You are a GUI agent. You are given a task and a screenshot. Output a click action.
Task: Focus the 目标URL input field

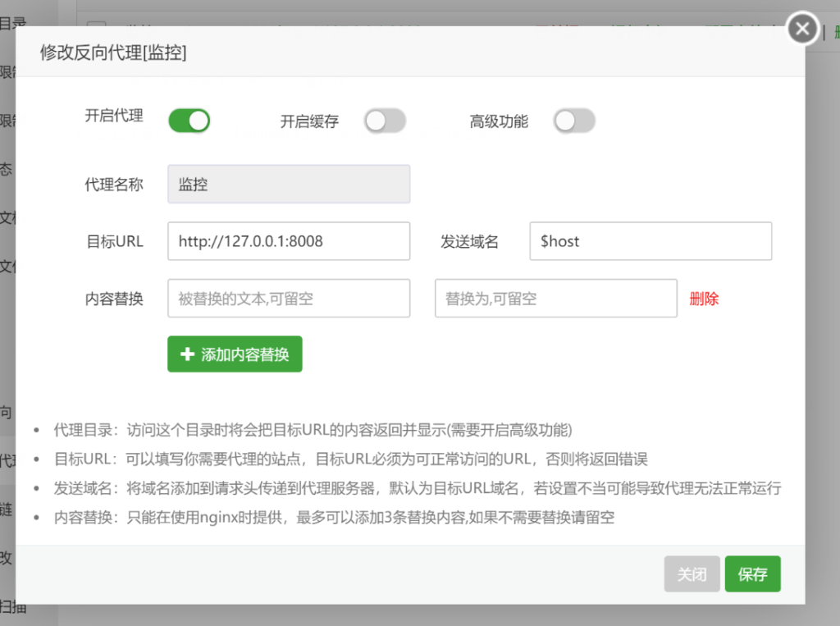coord(289,241)
